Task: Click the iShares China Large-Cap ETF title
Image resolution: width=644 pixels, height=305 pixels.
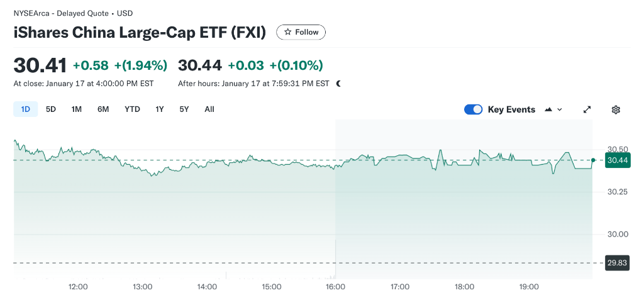Action: (140, 32)
